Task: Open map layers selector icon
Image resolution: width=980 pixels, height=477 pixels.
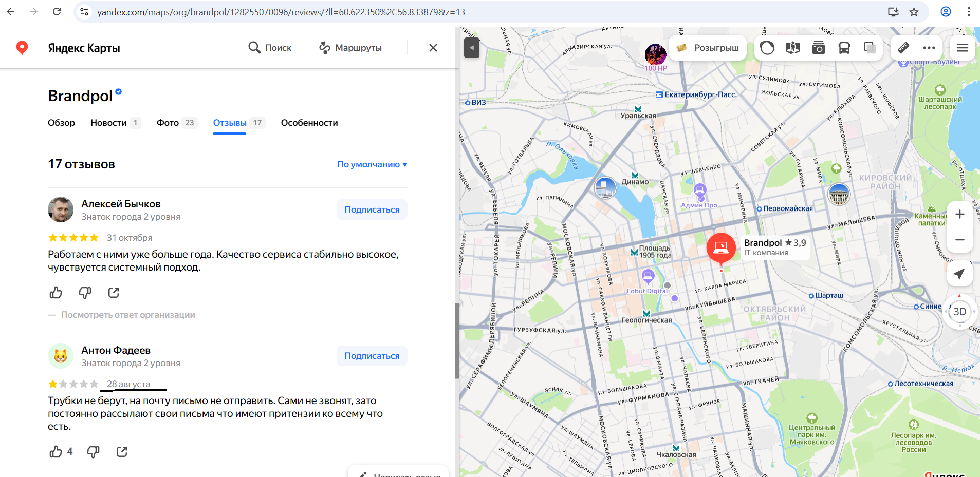Action: click(x=870, y=48)
